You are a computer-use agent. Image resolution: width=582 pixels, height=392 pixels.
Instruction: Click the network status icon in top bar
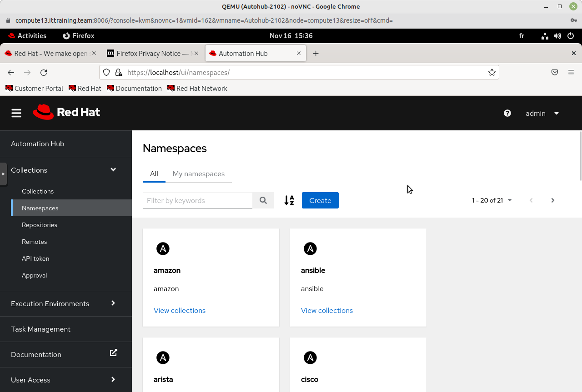tap(545, 36)
